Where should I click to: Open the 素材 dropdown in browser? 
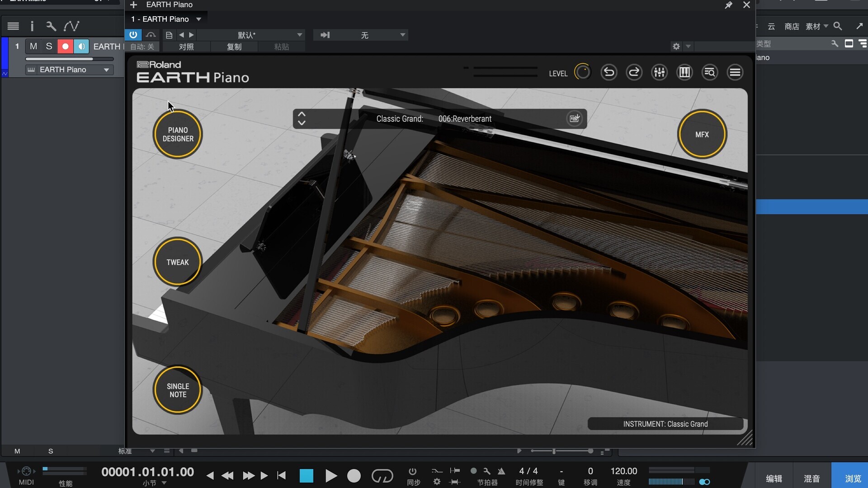817,26
